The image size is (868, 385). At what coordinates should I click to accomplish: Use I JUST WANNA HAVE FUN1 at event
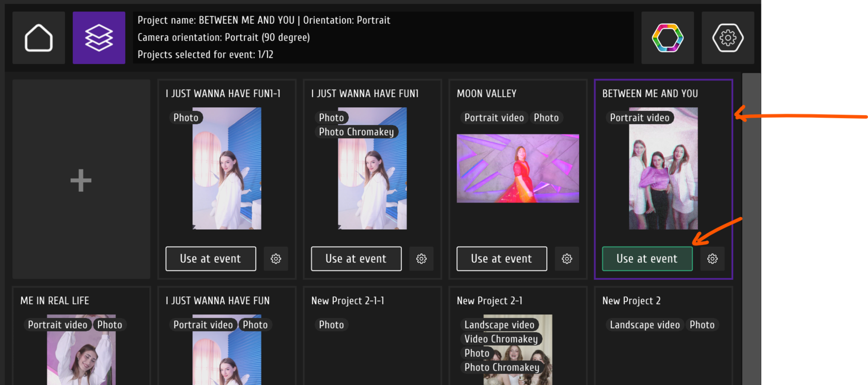(x=356, y=259)
